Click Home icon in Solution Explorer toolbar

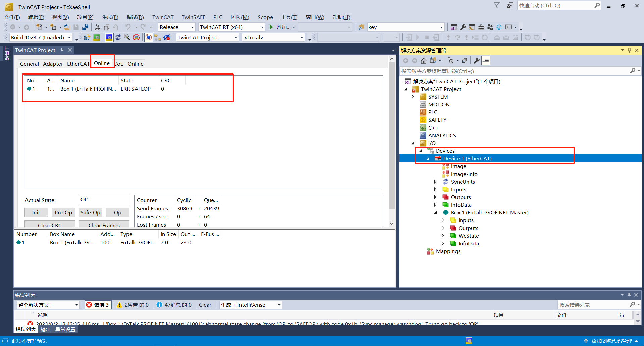point(424,61)
